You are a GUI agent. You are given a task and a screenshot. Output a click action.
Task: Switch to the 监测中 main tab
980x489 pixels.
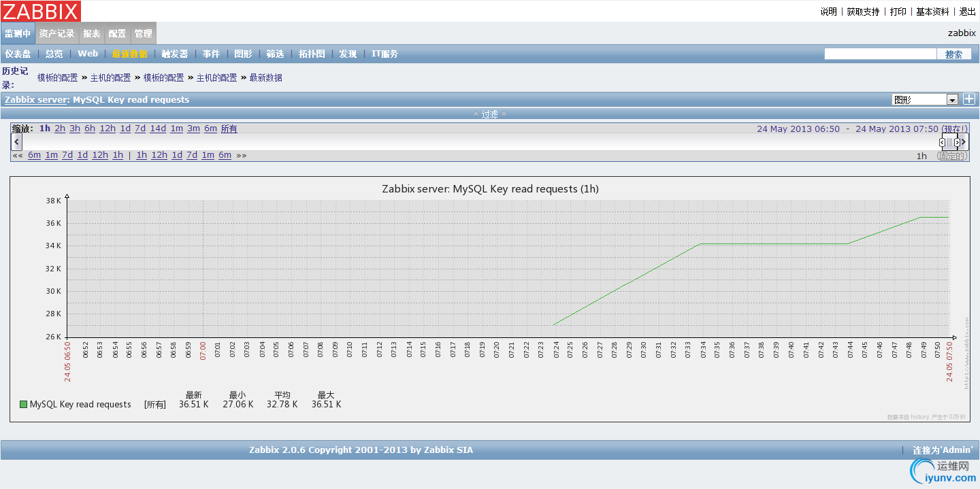(x=18, y=33)
